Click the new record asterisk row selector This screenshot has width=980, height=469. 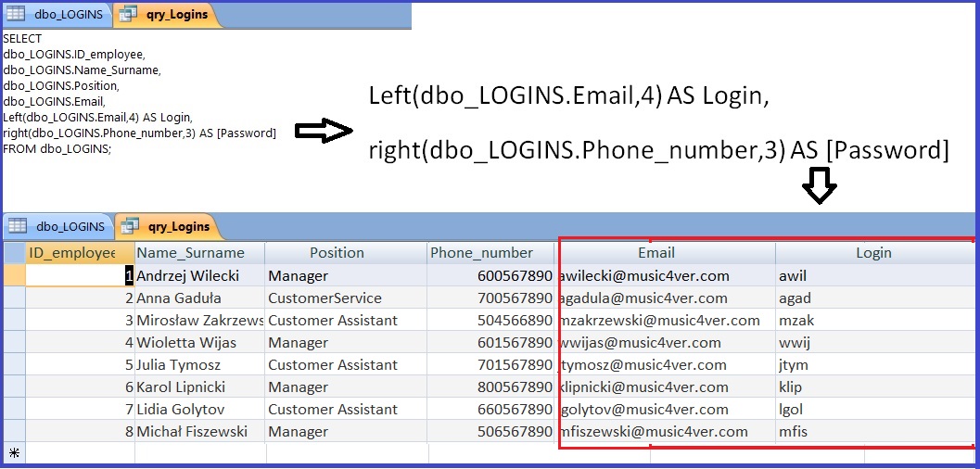pos(14,453)
